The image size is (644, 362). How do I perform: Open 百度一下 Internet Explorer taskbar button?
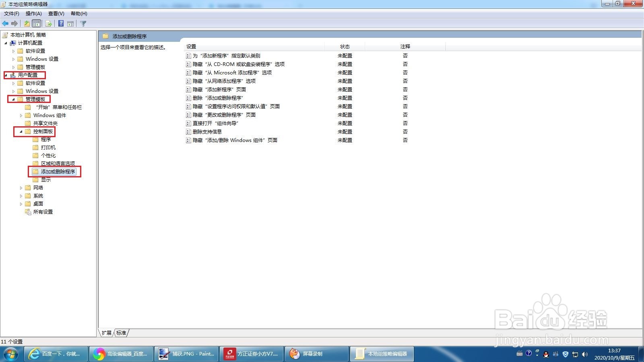[x=56, y=354]
